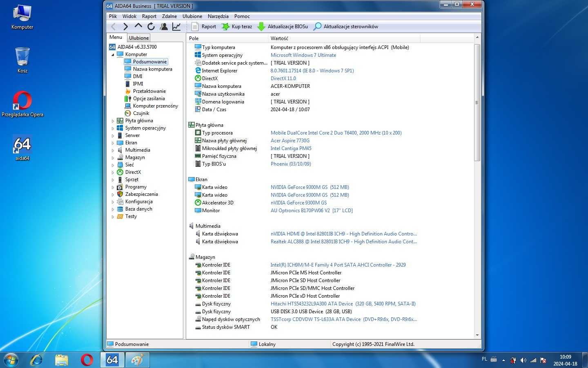Open the Plik menu
This screenshot has width=588, height=368.
point(113,16)
